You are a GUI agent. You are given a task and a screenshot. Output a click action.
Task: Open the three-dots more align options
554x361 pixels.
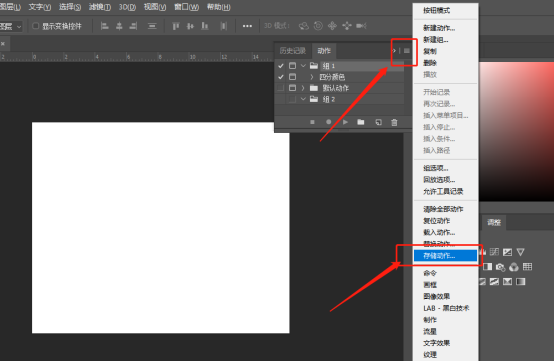247,26
